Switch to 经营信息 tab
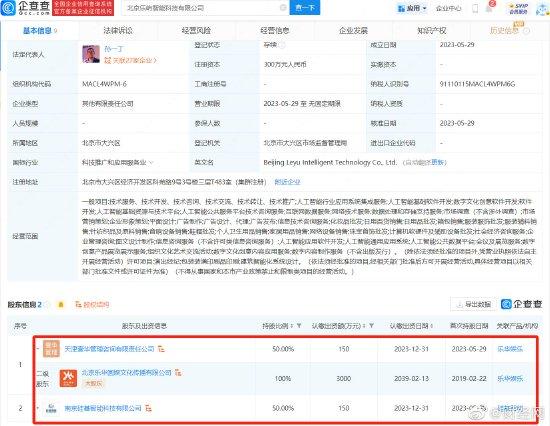The width and height of the screenshot is (550, 426). (275, 31)
